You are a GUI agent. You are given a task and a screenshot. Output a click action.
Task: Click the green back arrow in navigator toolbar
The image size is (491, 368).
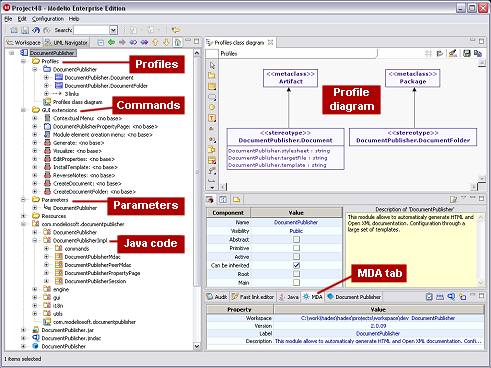point(111,42)
